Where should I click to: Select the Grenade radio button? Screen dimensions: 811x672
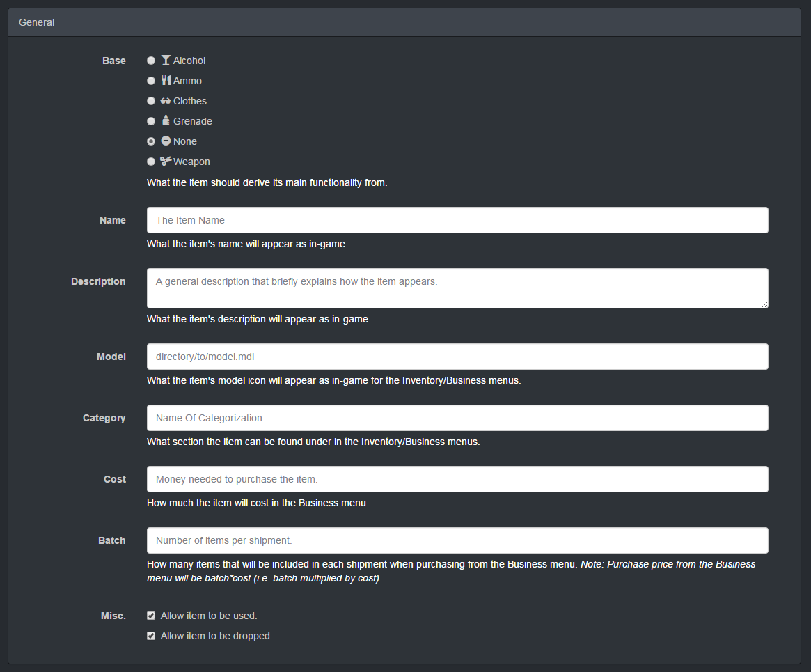(151, 122)
